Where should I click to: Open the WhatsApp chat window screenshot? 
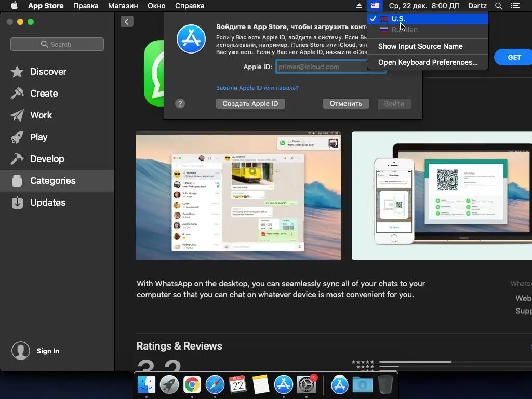pyautogui.click(x=238, y=196)
